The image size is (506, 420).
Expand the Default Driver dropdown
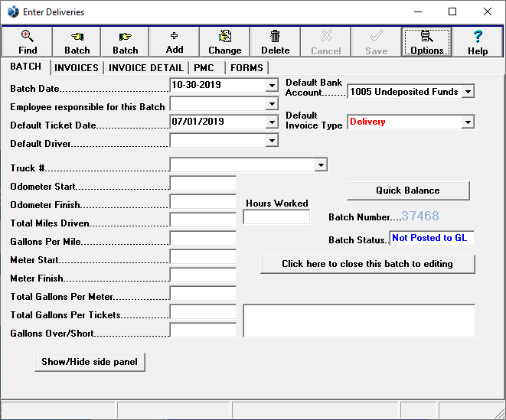(272, 140)
